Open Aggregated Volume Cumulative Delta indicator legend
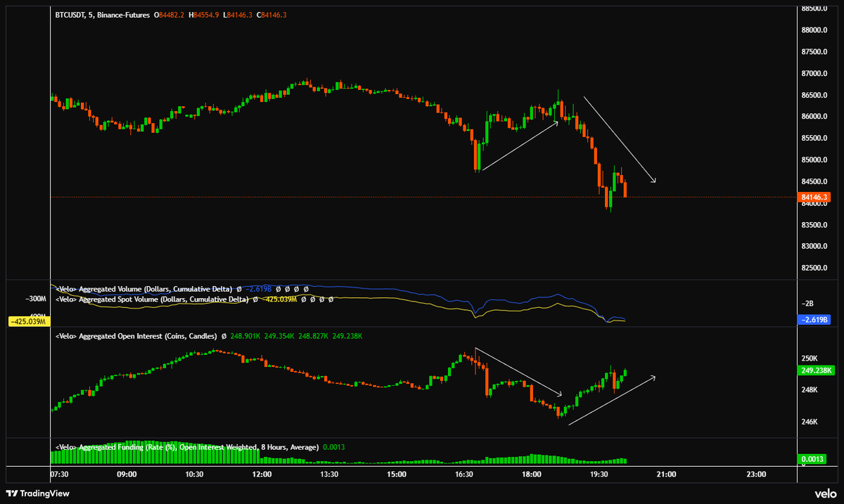 coord(144,289)
